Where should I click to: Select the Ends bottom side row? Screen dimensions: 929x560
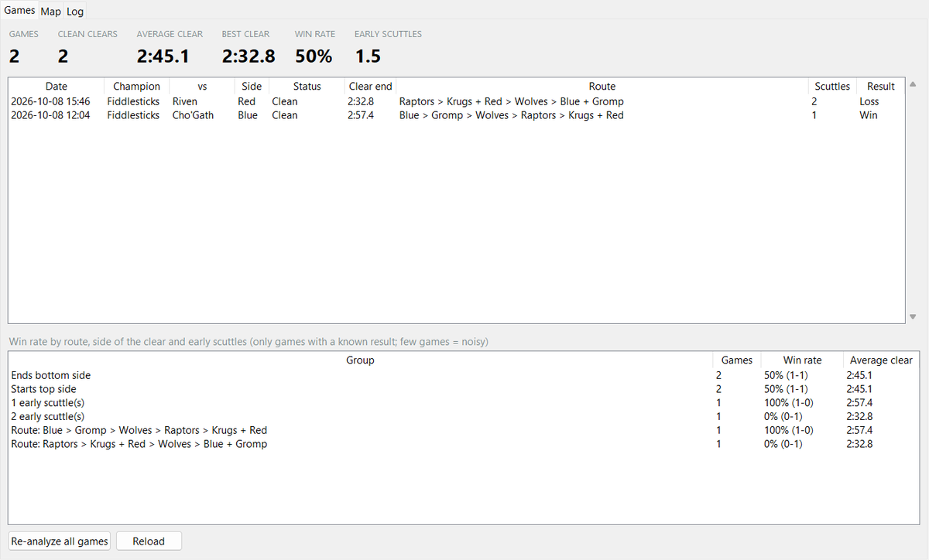[464, 375]
